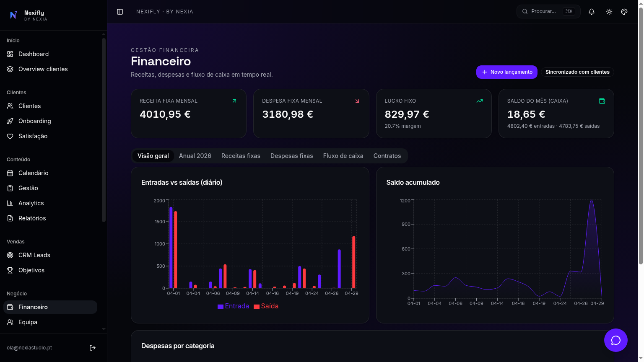Click the Saldo acumulado chart title
The height and width of the screenshot is (362, 644).
coord(413,183)
